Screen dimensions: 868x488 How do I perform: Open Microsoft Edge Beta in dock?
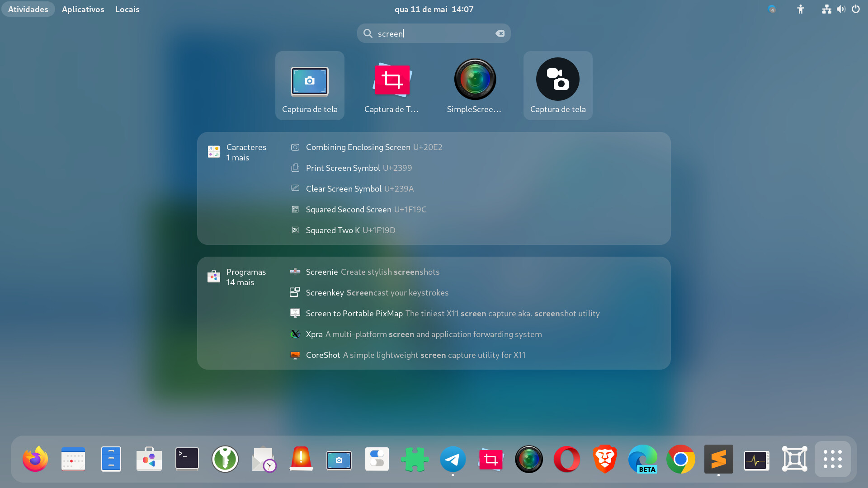pos(642,459)
